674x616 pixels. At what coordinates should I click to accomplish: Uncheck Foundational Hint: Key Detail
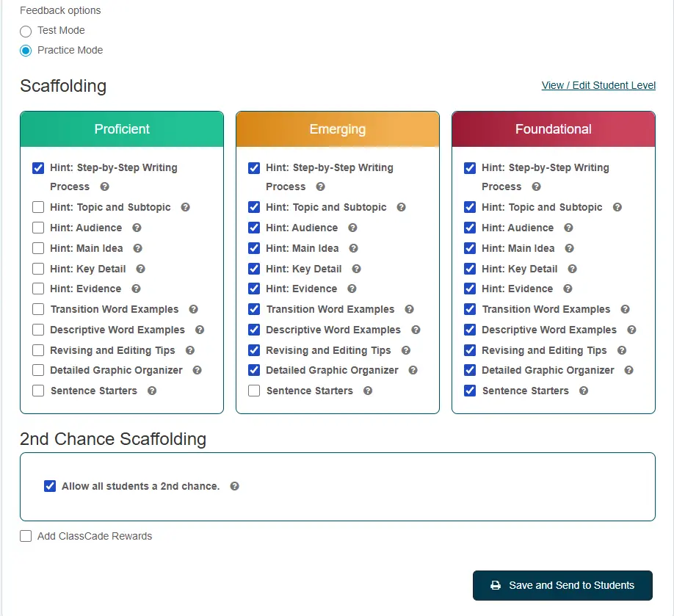coord(470,269)
